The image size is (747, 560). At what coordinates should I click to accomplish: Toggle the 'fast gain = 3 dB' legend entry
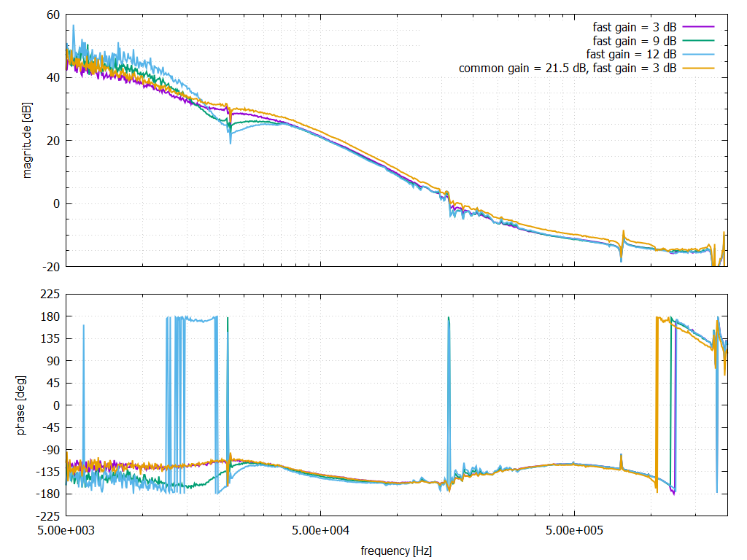click(635, 27)
